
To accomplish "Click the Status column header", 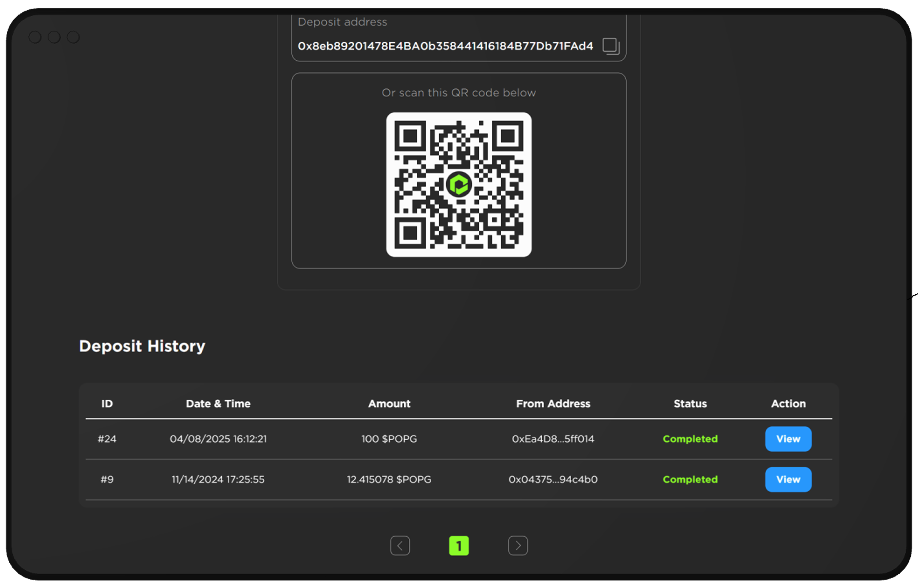I will click(690, 404).
